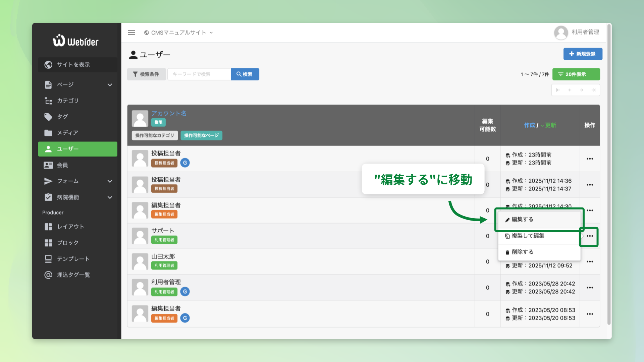Click 利用管理者 badge under 山田太郎
This screenshot has width=644, height=362.
pos(164,265)
